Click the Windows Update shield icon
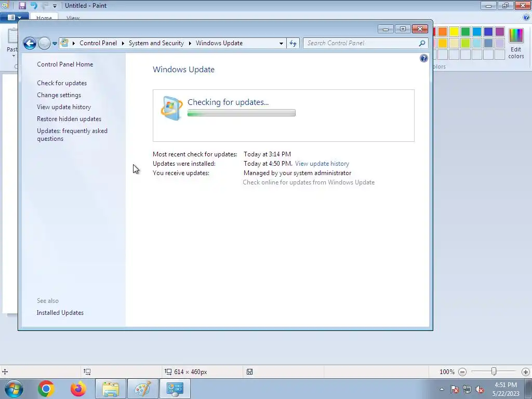The image size is (532, 399). [x=171, y=108]
